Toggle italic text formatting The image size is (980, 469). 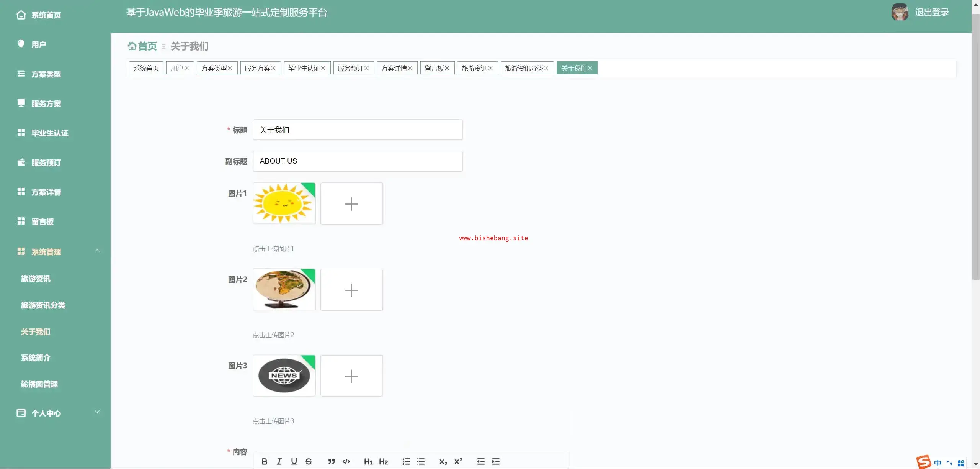[x=279, y=461]
